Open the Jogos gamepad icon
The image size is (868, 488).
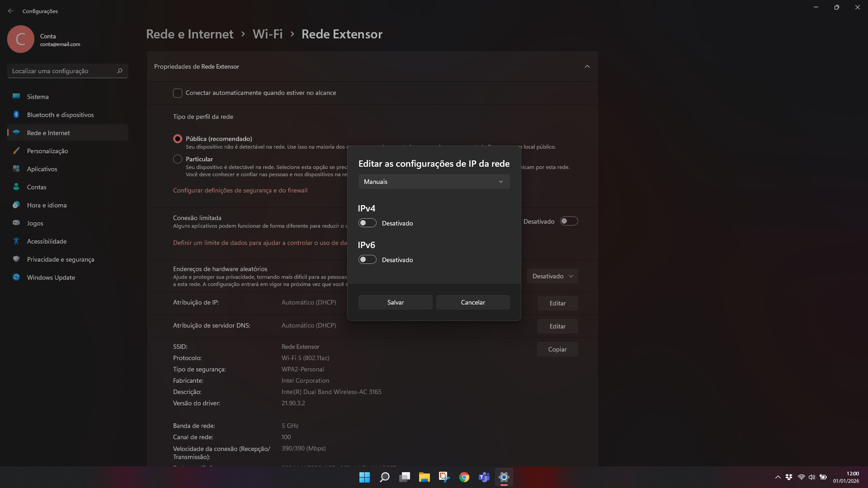coord(16,223)
